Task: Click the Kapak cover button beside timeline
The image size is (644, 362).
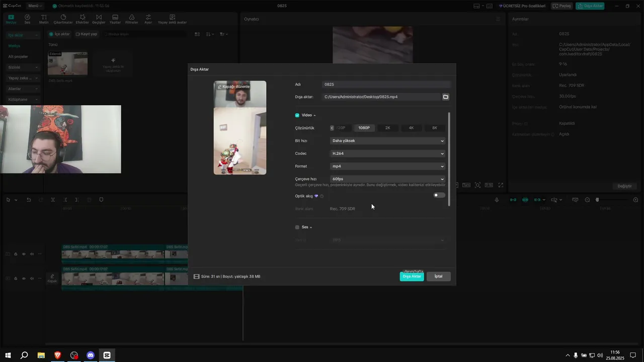Action: click(x=52, y=279)
